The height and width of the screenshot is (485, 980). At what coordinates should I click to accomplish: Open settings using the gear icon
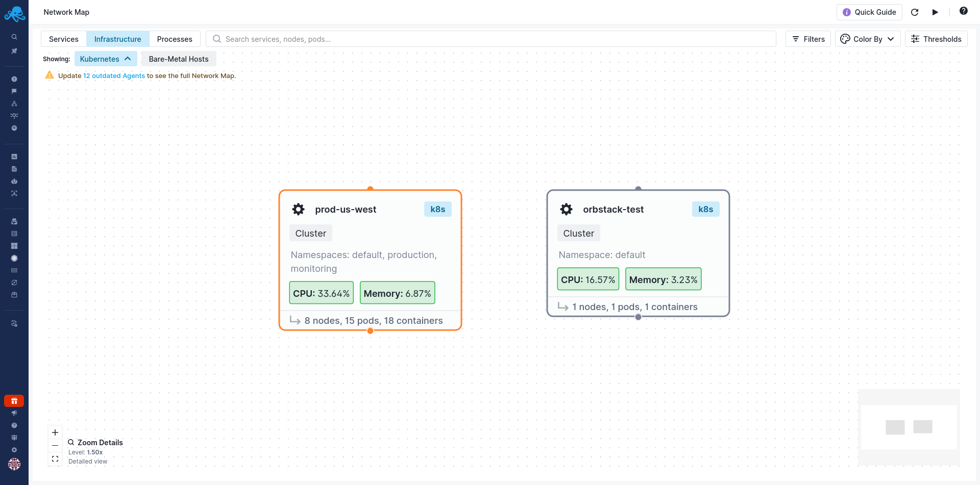click(14, 450)
